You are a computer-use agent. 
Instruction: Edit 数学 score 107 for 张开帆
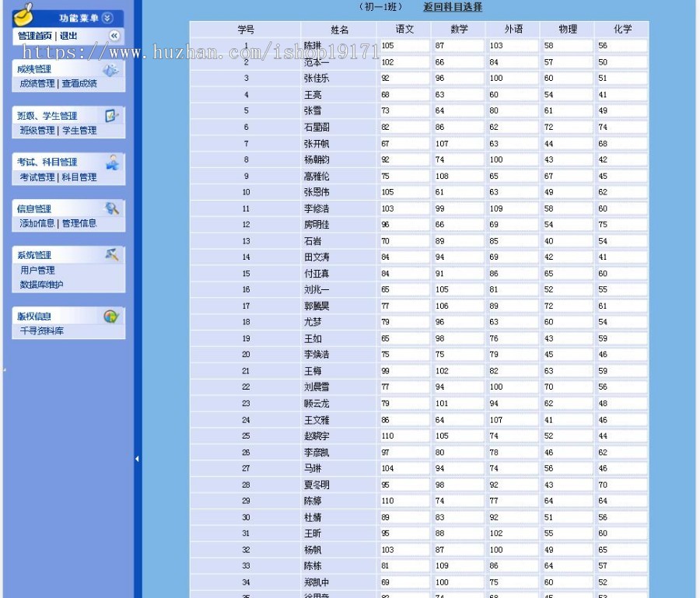[x=459, y=144]
